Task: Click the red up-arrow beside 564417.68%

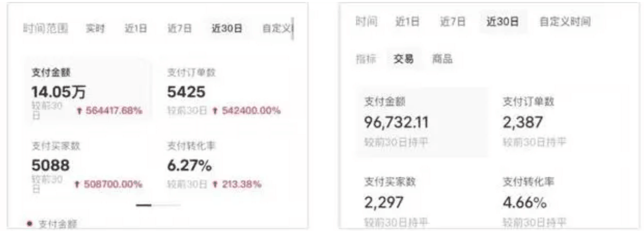Action: click(x=79, y=111)
